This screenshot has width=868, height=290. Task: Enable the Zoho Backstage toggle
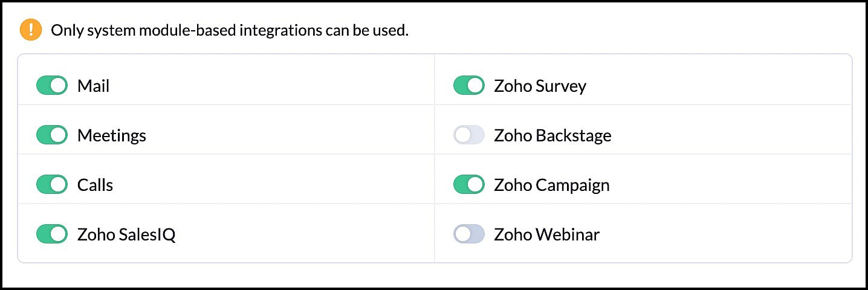coord(469,135)
